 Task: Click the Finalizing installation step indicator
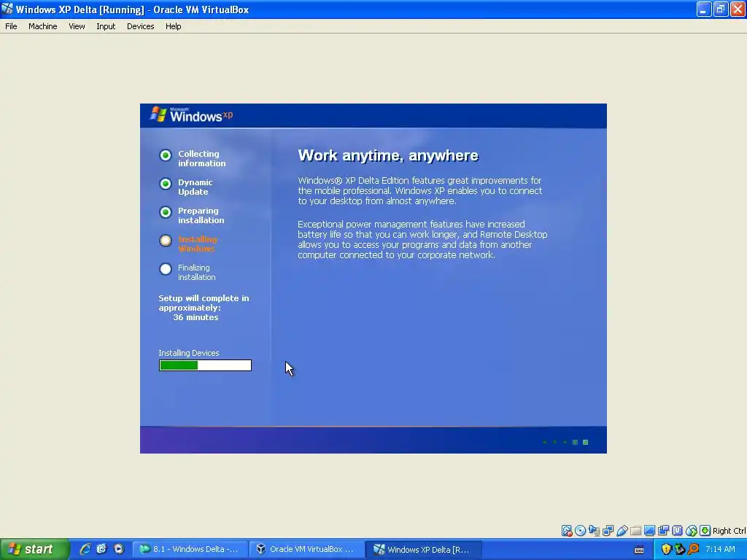click(166, 269)
